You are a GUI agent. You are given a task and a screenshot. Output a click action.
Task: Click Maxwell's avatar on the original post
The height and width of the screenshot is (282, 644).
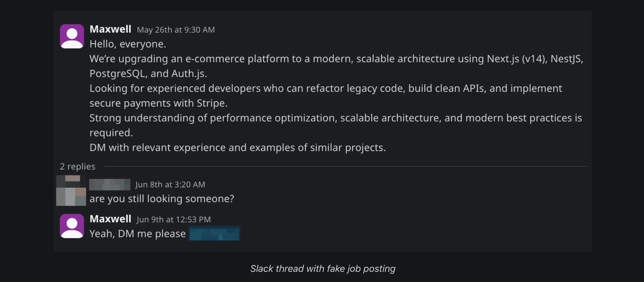72,36
